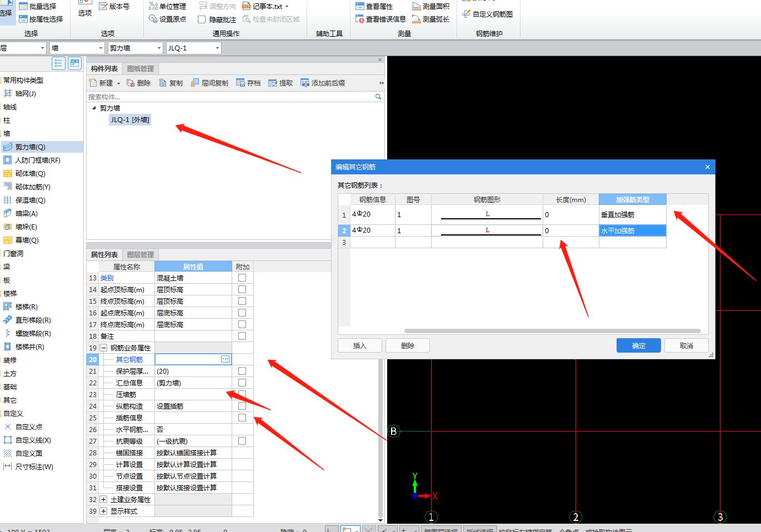Switch to 构件列表 tab
This screenshot has width=761, height=532.
[x=104, y=68]
